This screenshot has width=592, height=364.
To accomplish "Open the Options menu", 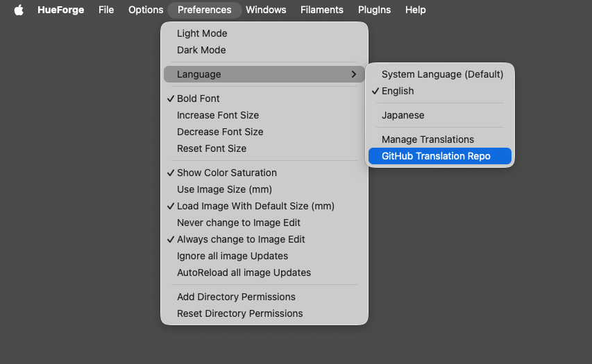I will pyautogui.click(x=146, y=10).
